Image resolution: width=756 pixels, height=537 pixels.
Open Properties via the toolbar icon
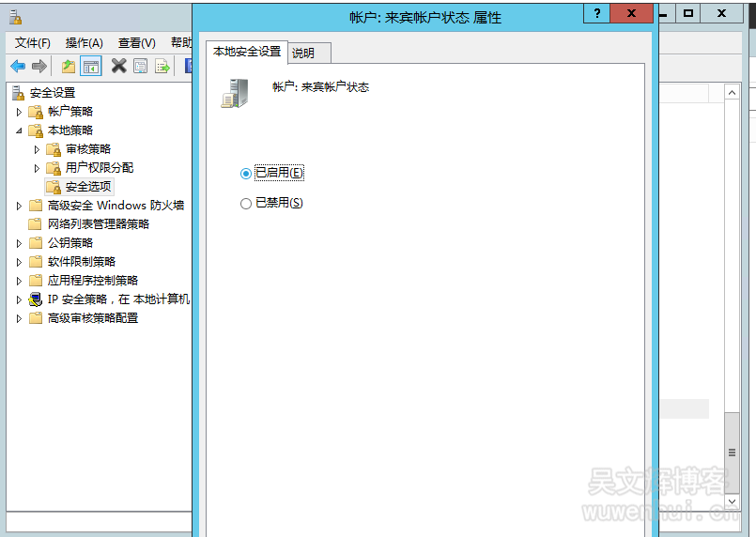pyautogui.click(x=141, y=66)
